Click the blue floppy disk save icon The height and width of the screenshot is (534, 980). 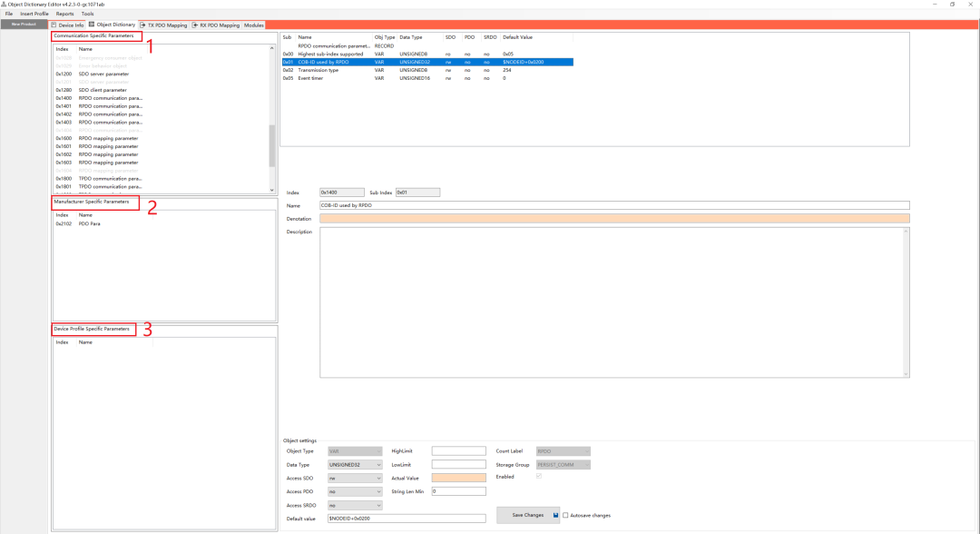pos(556,515)
